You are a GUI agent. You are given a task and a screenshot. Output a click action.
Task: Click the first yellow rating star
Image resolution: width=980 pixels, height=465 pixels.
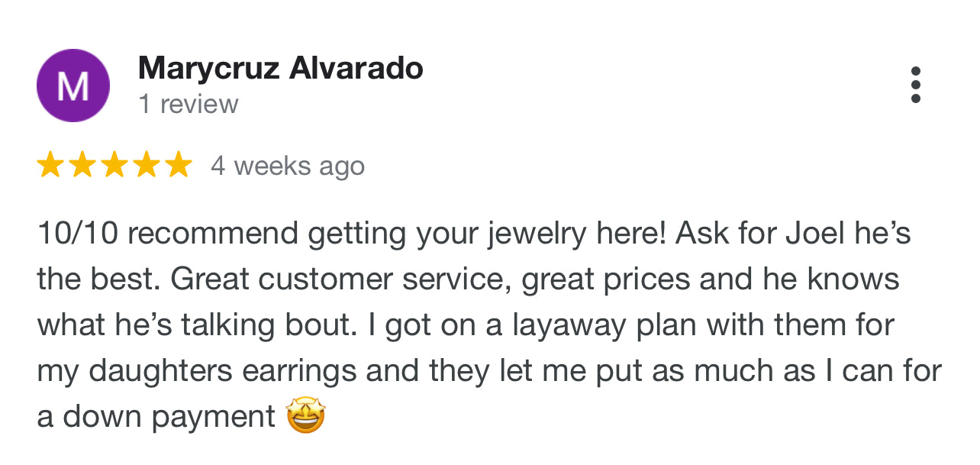(x=50, y=165)
